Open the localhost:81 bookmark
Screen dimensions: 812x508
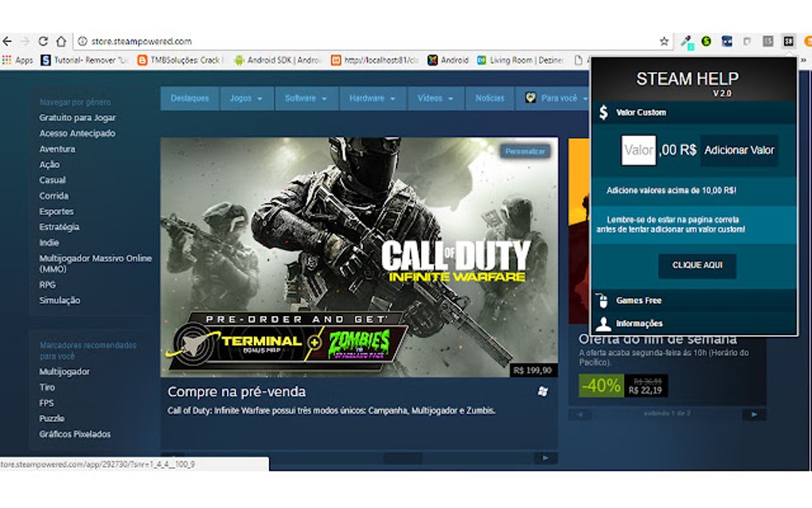pos(375,60)
